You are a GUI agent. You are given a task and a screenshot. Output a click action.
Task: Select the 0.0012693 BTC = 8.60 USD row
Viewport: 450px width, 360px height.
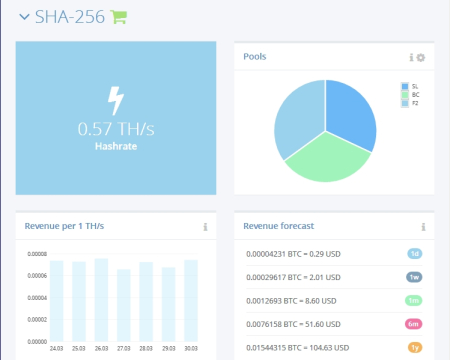point(334,301)
